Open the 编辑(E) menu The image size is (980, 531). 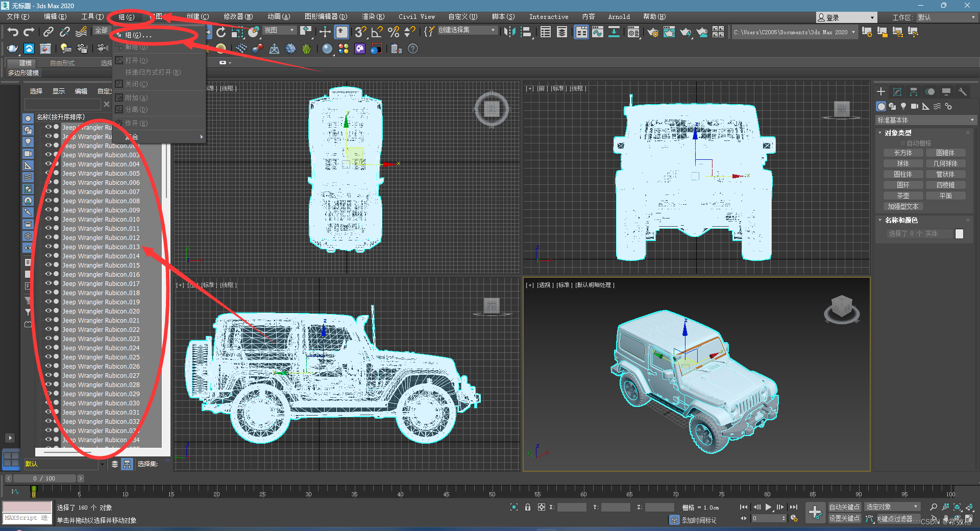click(x=55, y=17)
